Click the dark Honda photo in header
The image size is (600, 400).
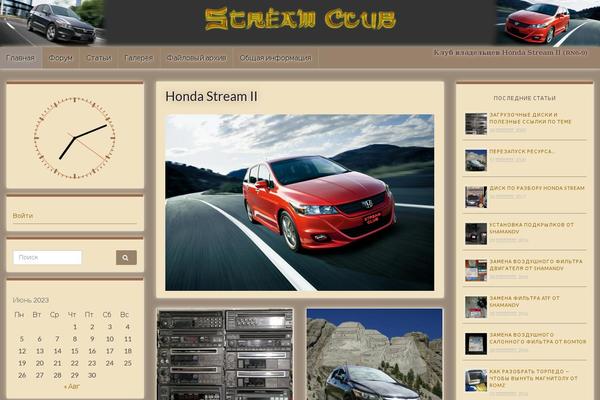coord(52,23)
